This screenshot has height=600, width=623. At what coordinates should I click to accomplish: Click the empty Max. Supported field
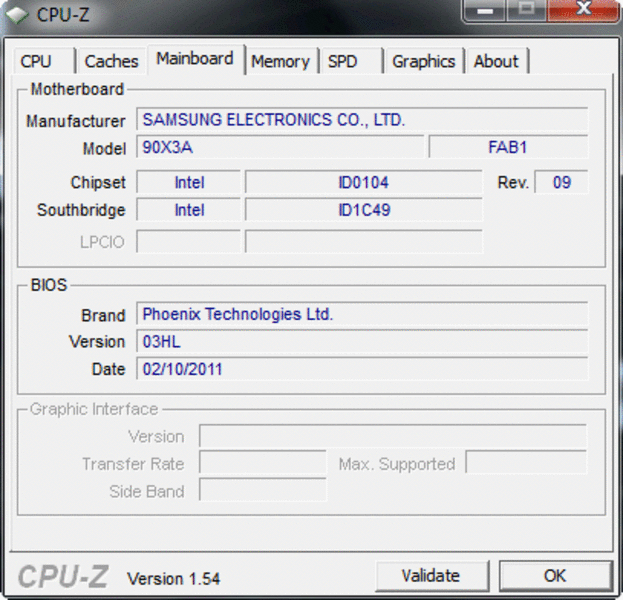(x=526, y=463)
